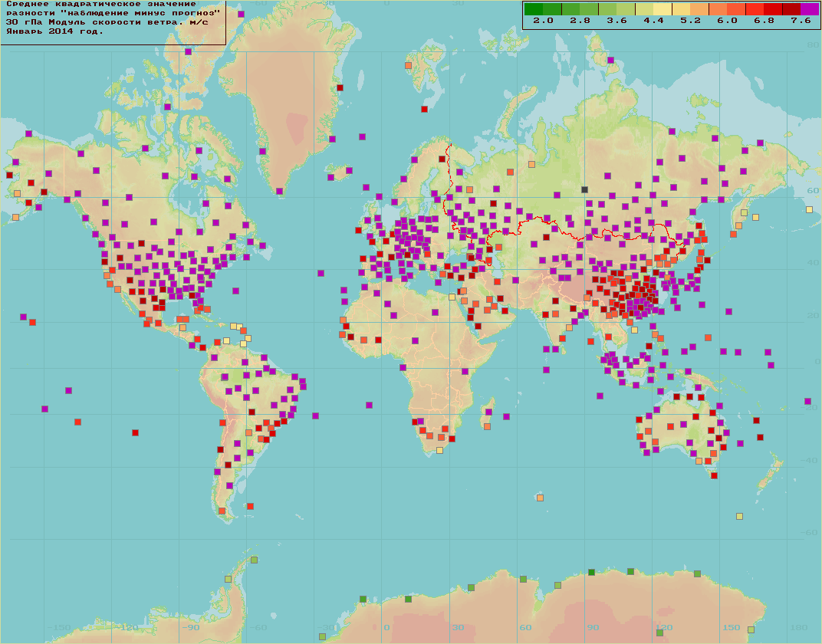Click the legend value 3.6
This screenshot has width=822, height=644.
(616, 21)
